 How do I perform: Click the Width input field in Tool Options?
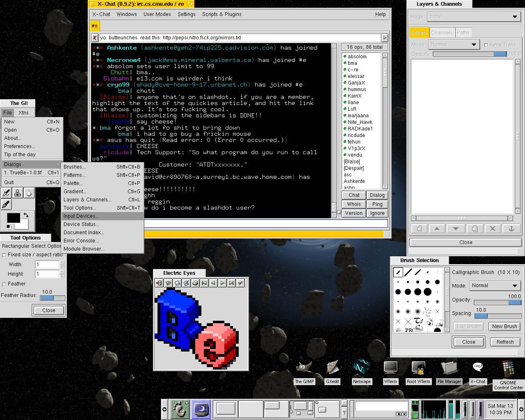(x=47, y=265)
